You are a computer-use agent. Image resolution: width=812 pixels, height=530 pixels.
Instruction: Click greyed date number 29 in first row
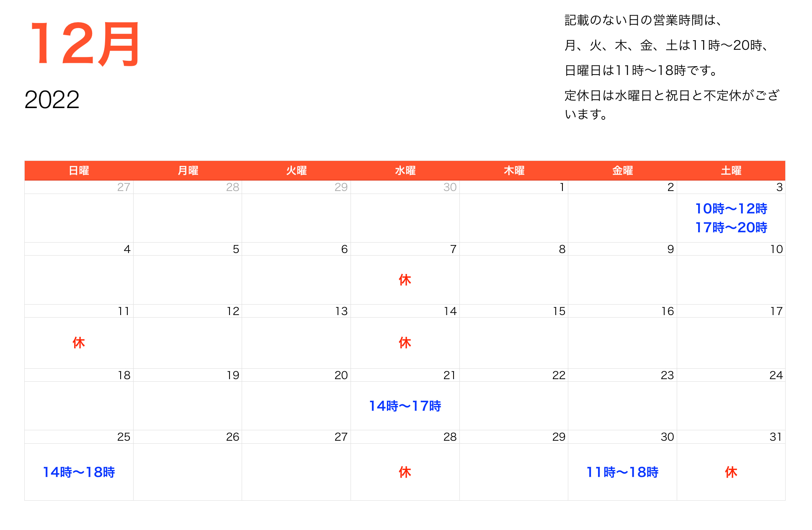pos(341,187)
